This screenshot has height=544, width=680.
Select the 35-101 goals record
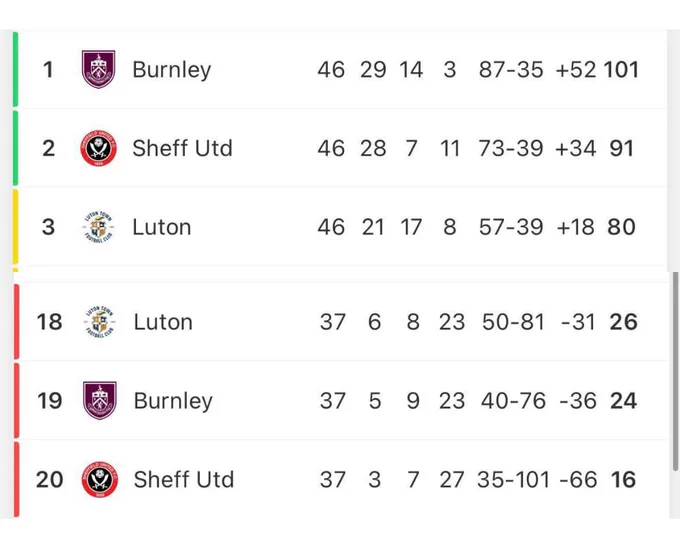513,480
